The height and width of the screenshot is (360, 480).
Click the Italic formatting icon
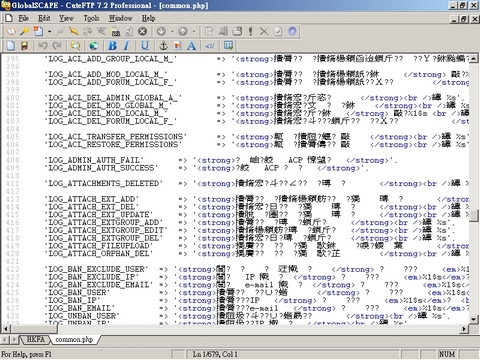(127, 46)
